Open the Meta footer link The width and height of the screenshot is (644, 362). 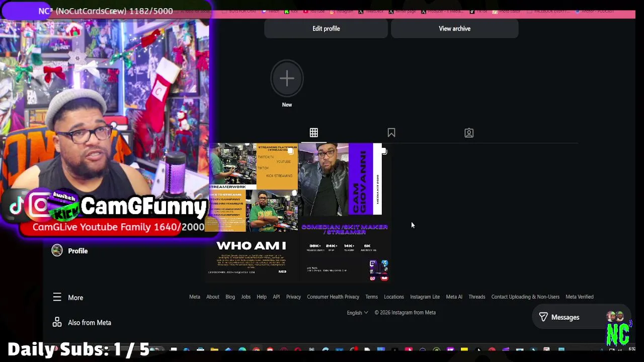[195, 297]
